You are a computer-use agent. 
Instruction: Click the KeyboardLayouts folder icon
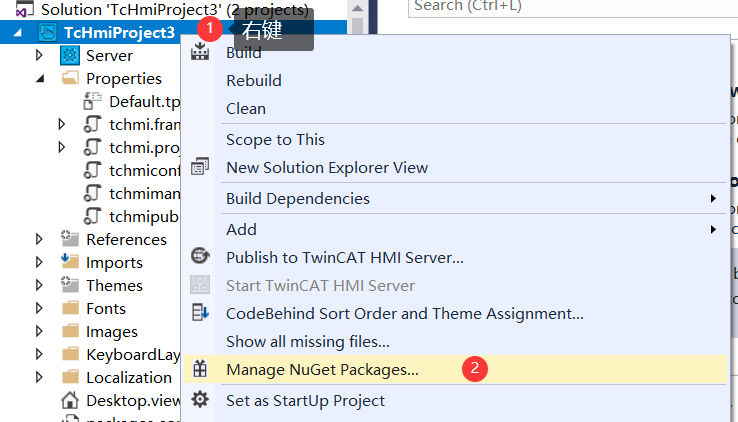(x=71, y=354)
